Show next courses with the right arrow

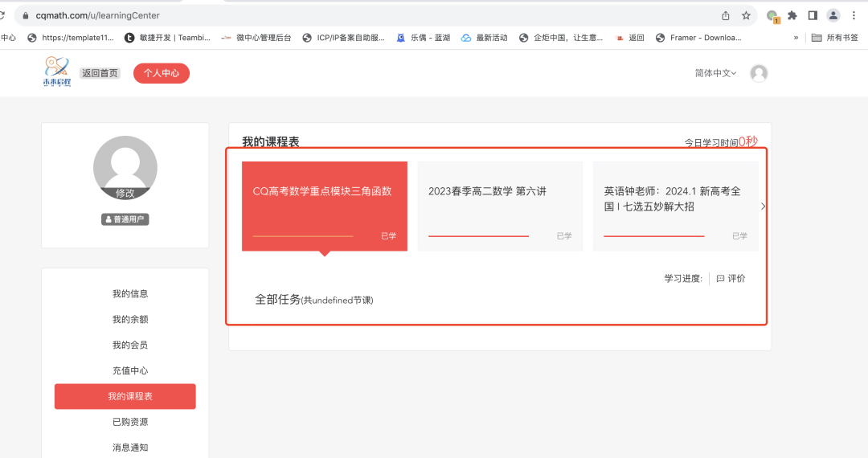point(763,207)
